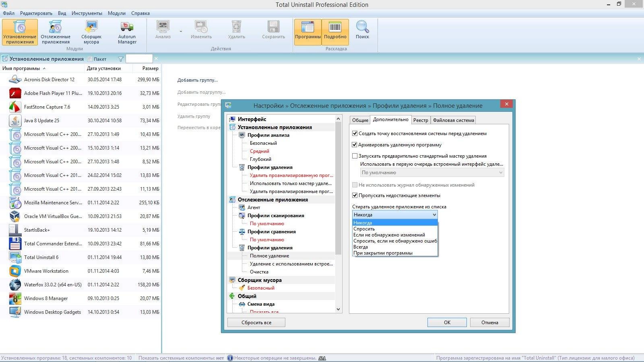Open the Справка menu
644x362 pixels.
coord(140,13)
